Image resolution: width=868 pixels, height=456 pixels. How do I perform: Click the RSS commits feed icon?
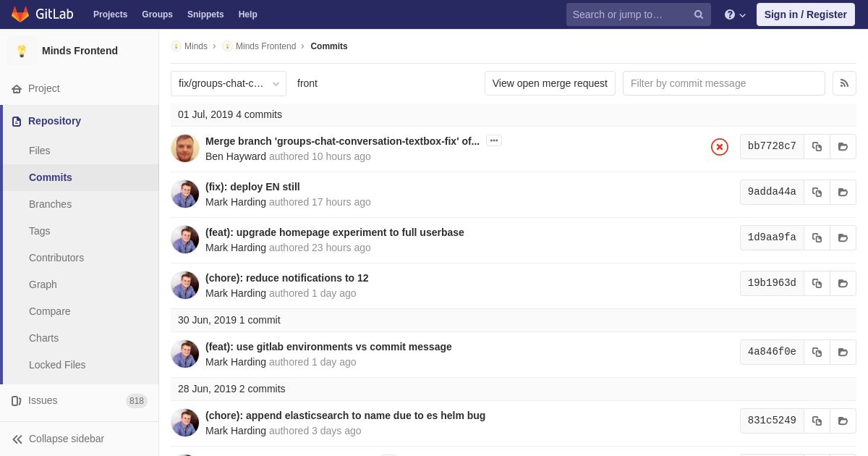coord(844,83)
